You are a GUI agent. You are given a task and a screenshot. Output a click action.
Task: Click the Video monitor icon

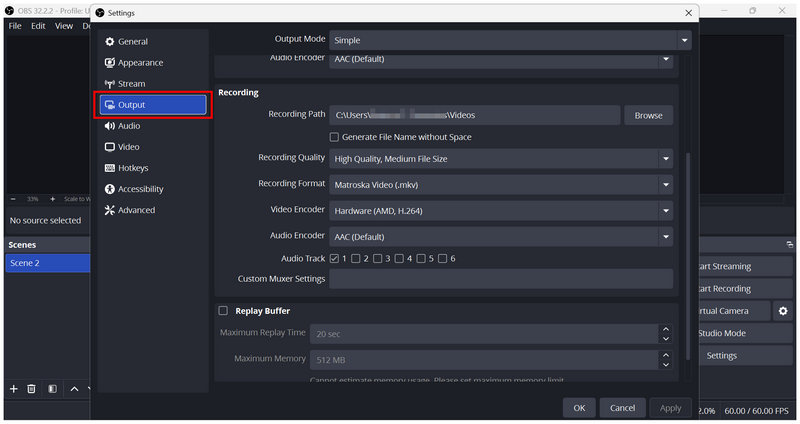110,147
